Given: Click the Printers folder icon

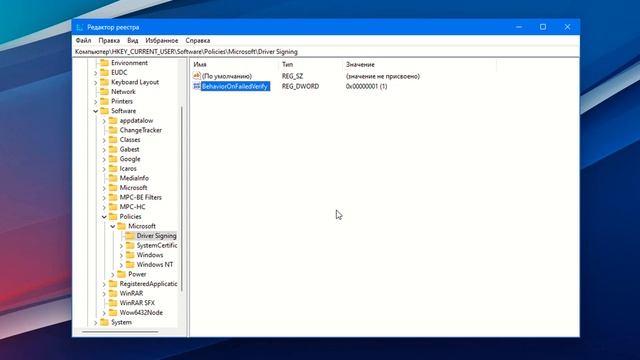Looking at the screenshot, I should tap(104, 101).
